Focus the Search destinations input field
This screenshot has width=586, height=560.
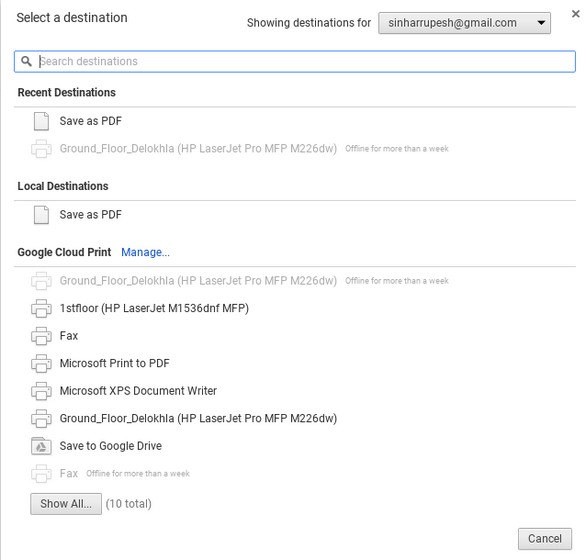[x=294, y=61]
